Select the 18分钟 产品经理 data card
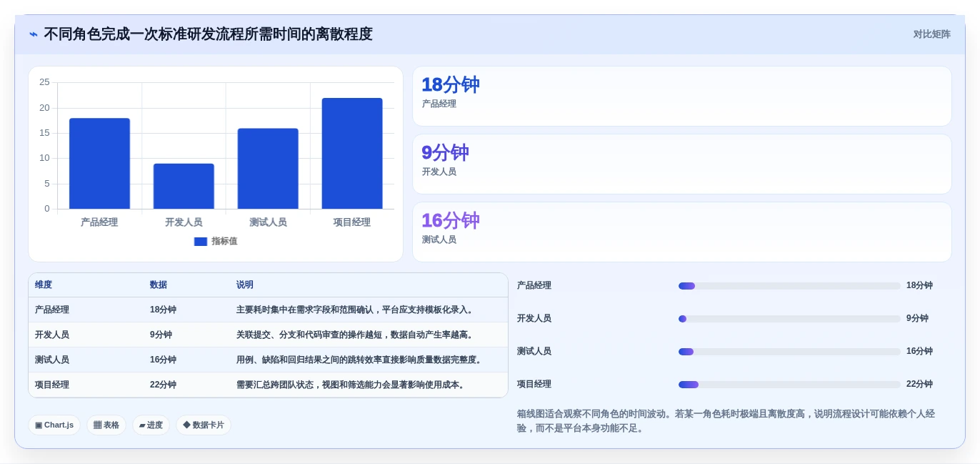 pyautogui.click(x=681, y=96)
